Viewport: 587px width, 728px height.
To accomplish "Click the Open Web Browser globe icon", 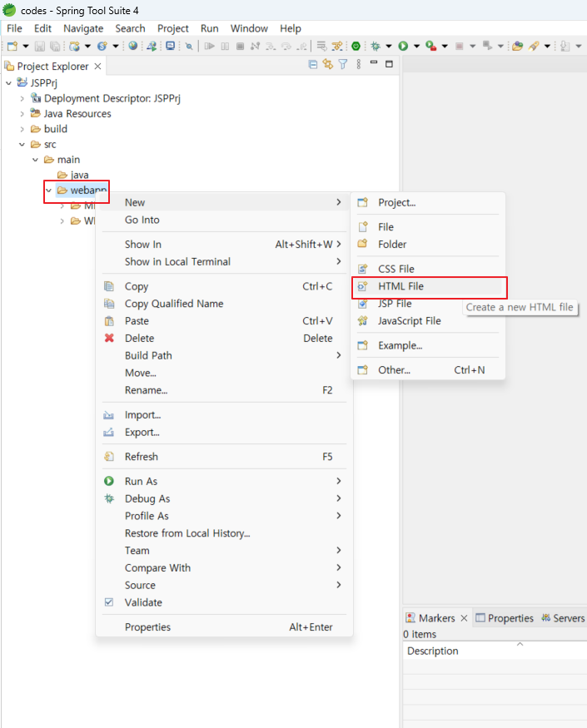I will (x=133, y=46).
